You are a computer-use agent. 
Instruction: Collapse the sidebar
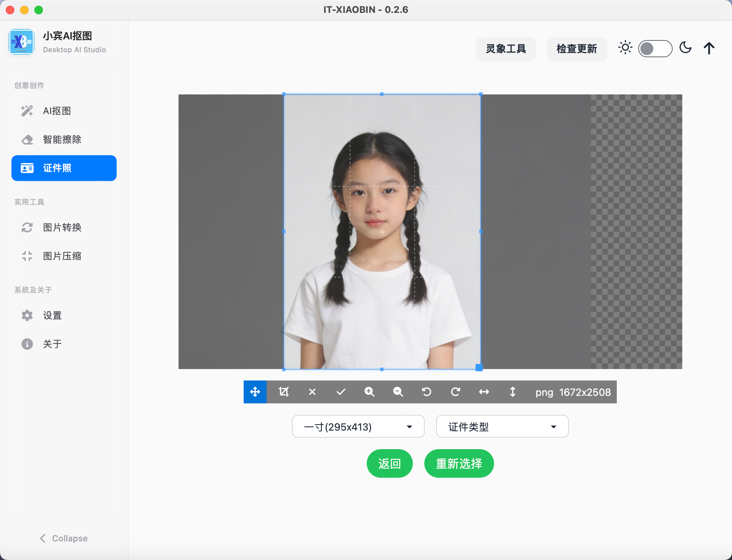(64, 538)
